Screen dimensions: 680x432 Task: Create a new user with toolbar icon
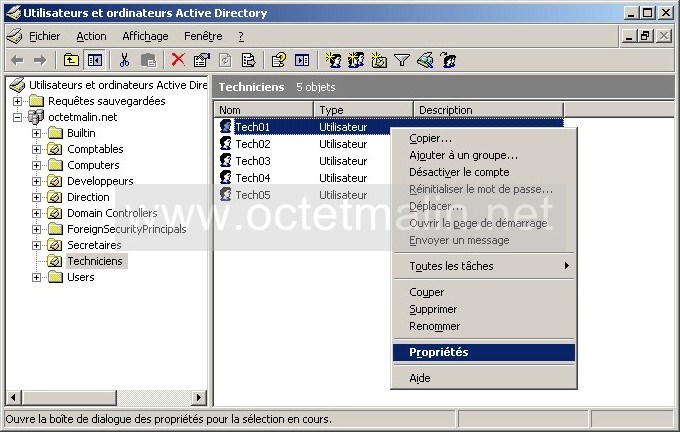pyautogui.click(x=333, y=60)
